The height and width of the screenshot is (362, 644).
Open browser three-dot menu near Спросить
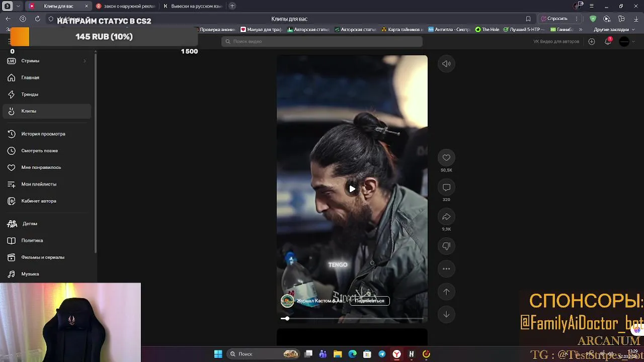click(577, 19)
